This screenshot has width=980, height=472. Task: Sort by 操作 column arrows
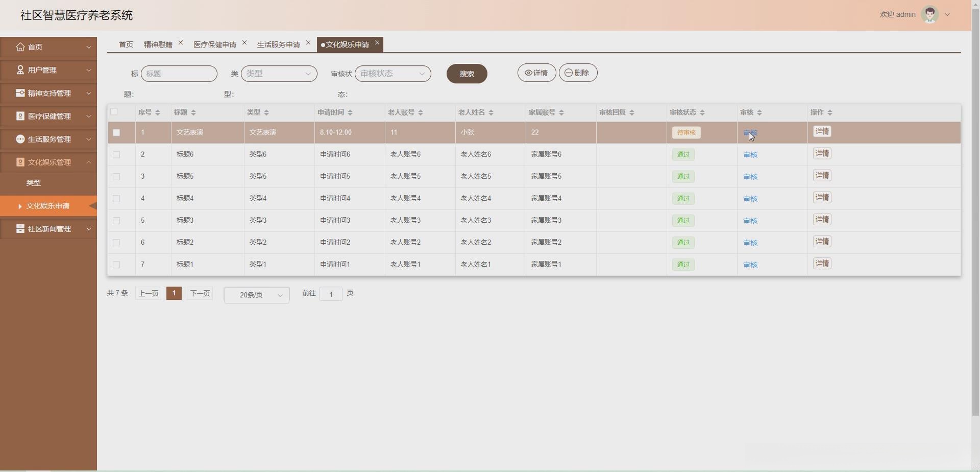830,112
